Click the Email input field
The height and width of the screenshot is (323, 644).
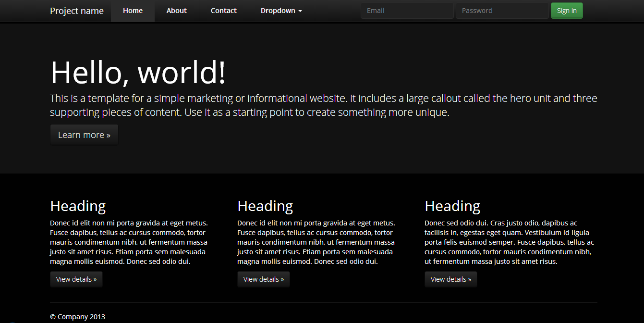point(407,10)
